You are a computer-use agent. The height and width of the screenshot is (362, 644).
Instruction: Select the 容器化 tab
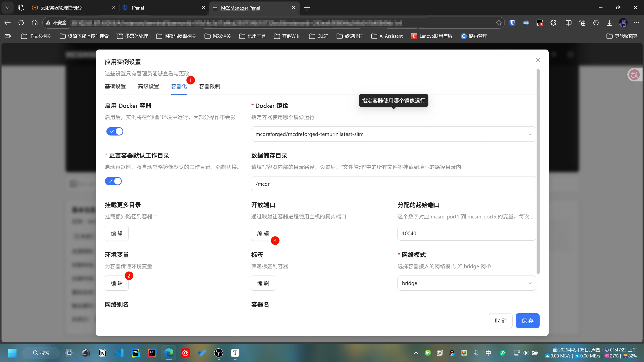click(179, 86)
